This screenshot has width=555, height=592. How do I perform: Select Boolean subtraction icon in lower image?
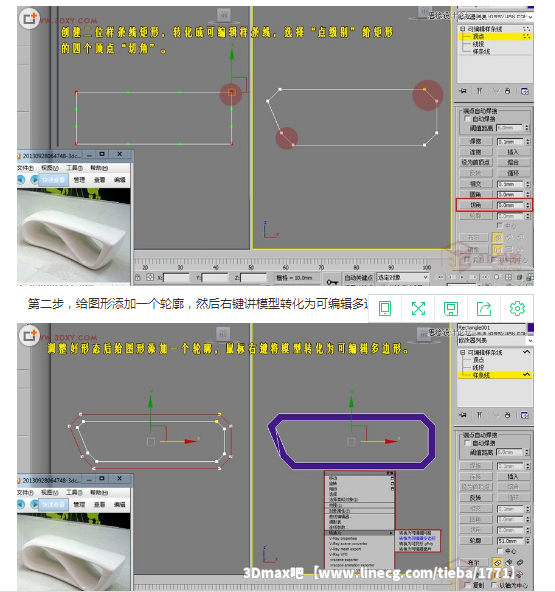point(509,563)
